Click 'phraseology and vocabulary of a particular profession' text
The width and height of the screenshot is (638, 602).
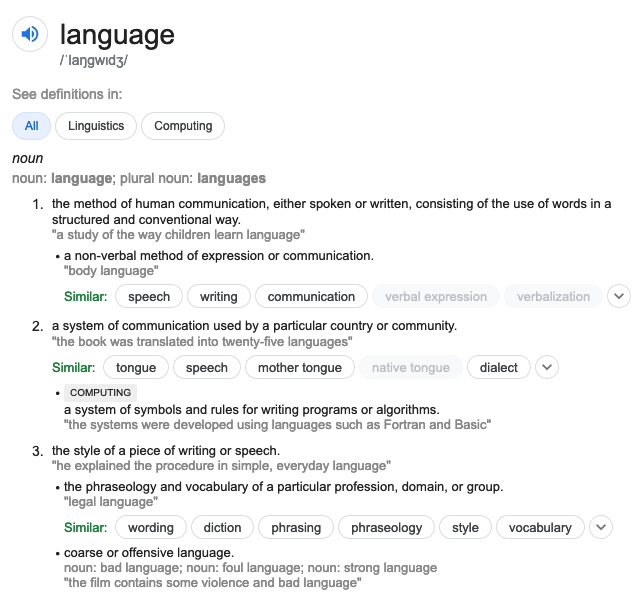pos(284,487)
